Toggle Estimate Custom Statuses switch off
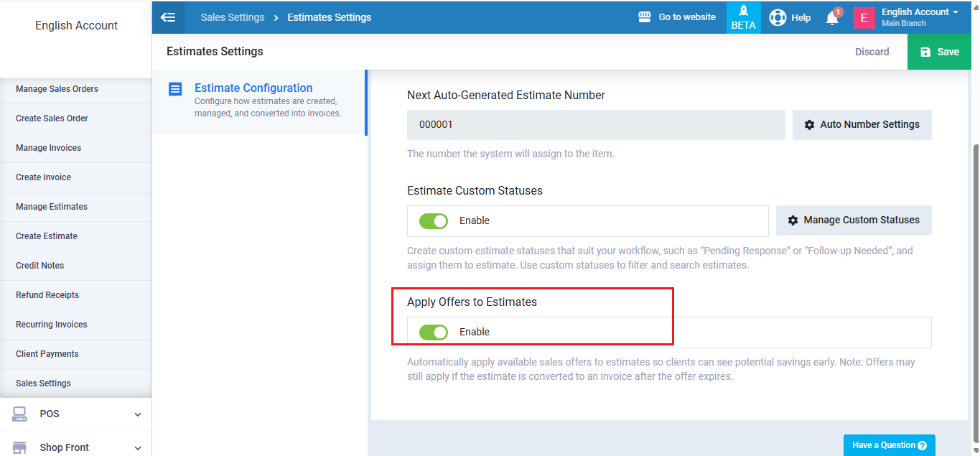980x456 pixels. point(434,220)
